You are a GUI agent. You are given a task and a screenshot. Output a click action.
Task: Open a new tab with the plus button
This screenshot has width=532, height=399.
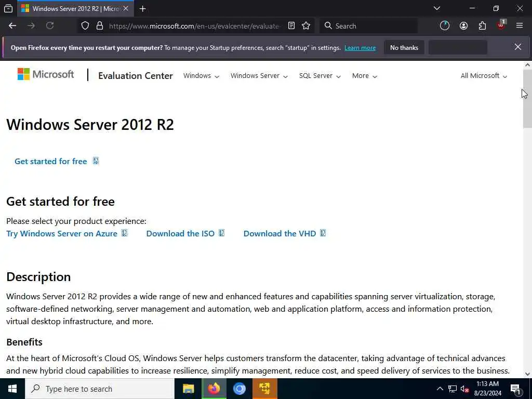pos(142,9)
